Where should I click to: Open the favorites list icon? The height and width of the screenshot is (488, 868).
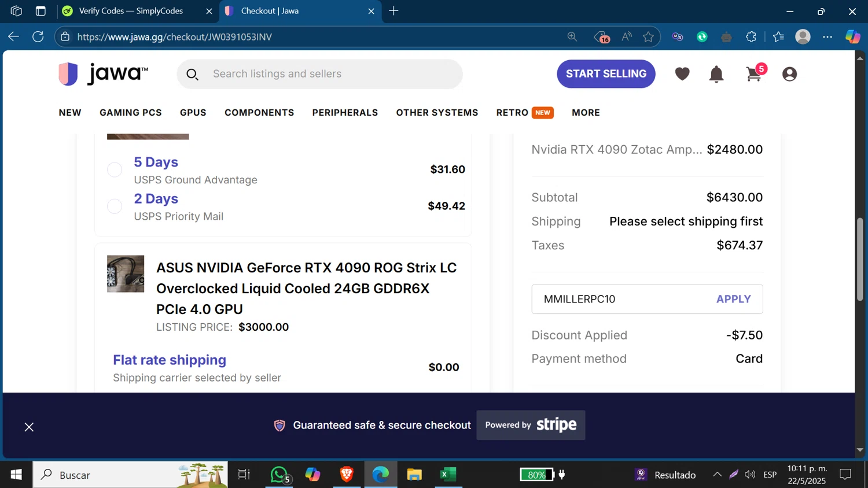pos(778,36)
